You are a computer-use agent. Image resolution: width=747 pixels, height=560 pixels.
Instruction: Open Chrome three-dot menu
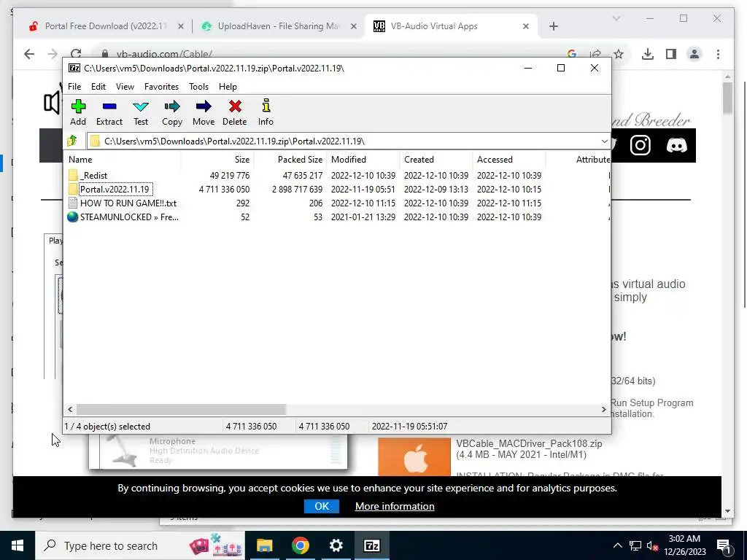click(718, 54)
